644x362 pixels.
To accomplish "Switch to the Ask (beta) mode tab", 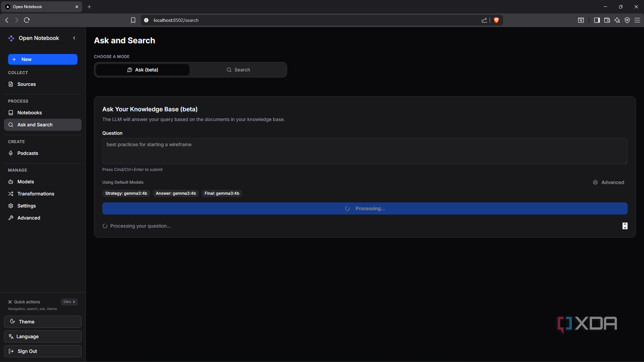I will tap(143, 70).
